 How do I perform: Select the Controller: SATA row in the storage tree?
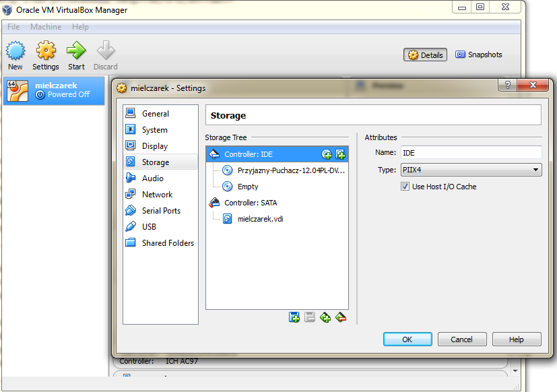[277, 203]
